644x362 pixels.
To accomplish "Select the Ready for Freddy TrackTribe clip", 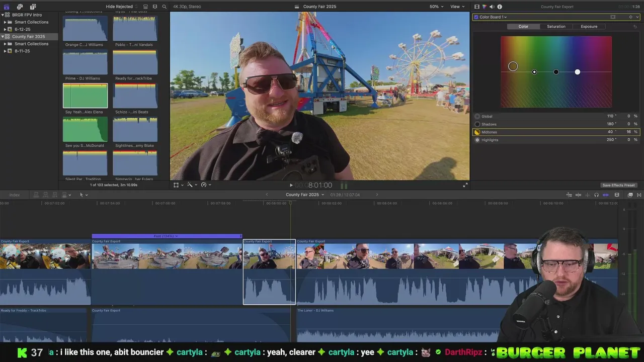I will pyautogui.click(x=43, y=325).
